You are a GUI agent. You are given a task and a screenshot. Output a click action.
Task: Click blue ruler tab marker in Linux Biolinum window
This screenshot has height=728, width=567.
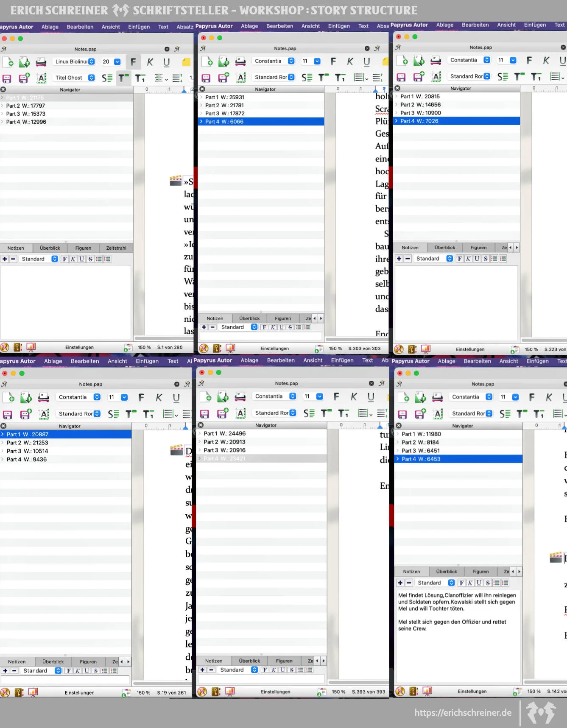point(184,90)
